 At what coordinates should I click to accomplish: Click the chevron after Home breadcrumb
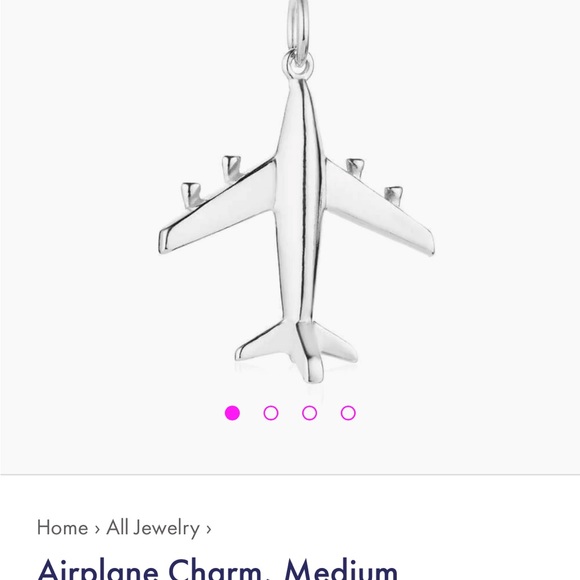(x=97, y=529)
